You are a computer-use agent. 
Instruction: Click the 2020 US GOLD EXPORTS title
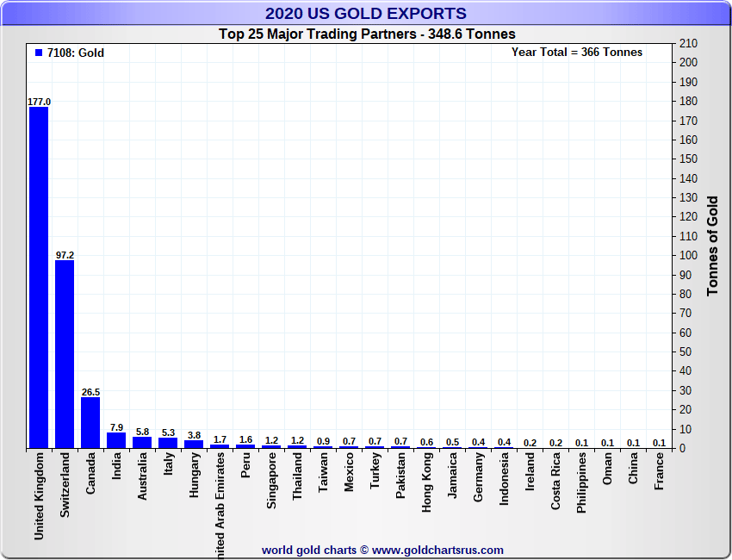(366, 14)
